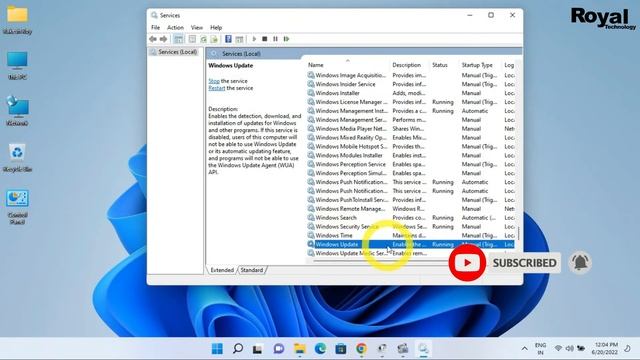
Task: Select the Windows Modules Installer row
Action: (x=410, y=155)
